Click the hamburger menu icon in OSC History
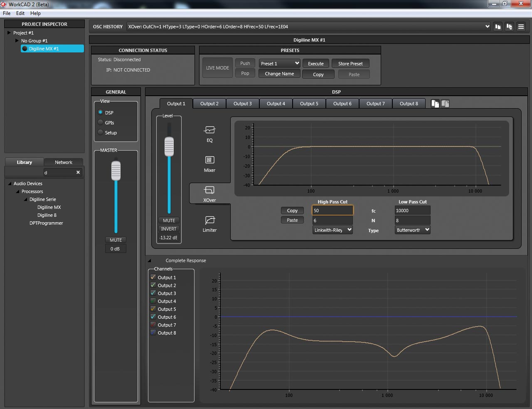The image size is (532, 409). point(521,27)
